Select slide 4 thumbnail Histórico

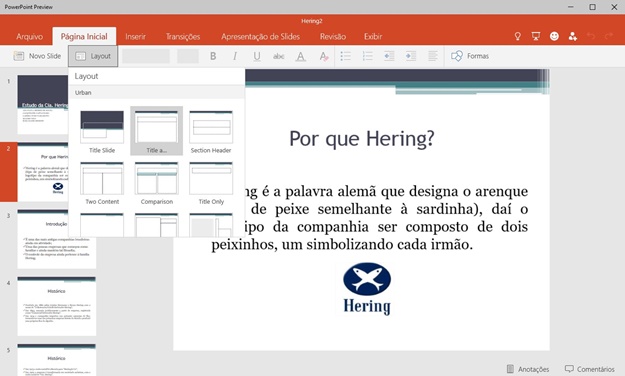[57, 306]
